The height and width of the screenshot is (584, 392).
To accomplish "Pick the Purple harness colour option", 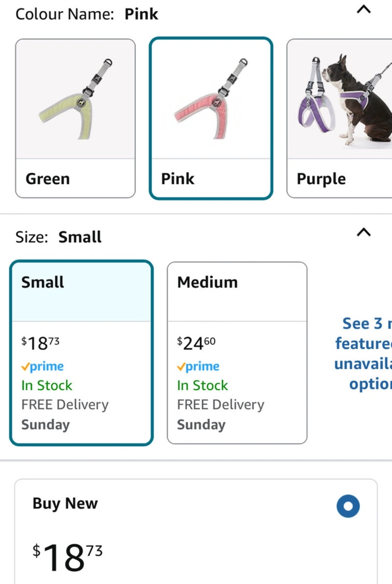I will [339, 118].
